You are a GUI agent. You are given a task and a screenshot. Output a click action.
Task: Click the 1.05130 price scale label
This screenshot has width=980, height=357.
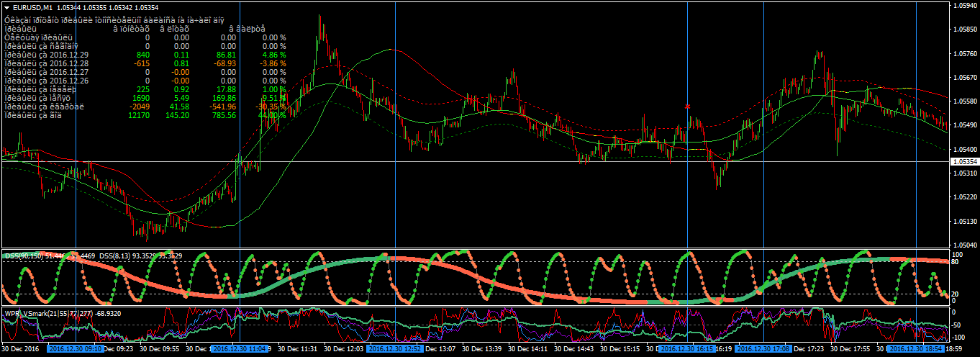pos(964,221)
